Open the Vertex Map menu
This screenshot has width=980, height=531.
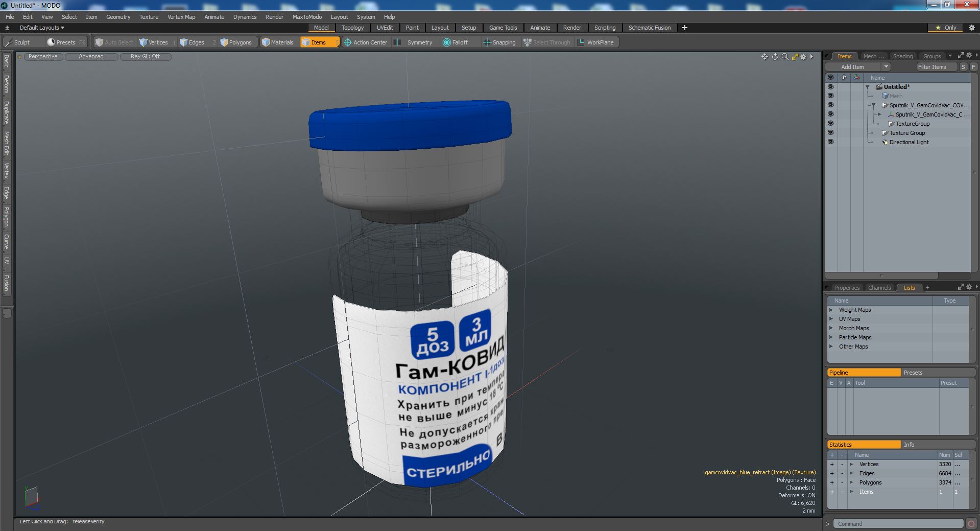pos(181,17)
